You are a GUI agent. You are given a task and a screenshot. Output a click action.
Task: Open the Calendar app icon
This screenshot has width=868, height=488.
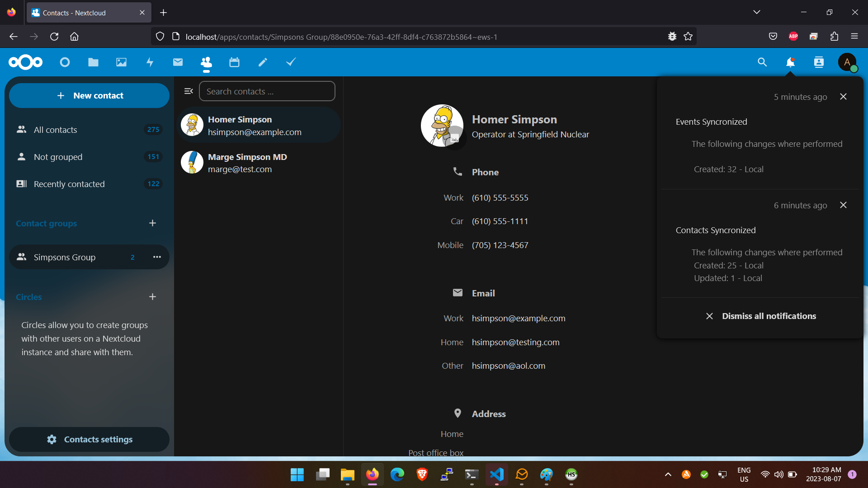pos(234,62)
